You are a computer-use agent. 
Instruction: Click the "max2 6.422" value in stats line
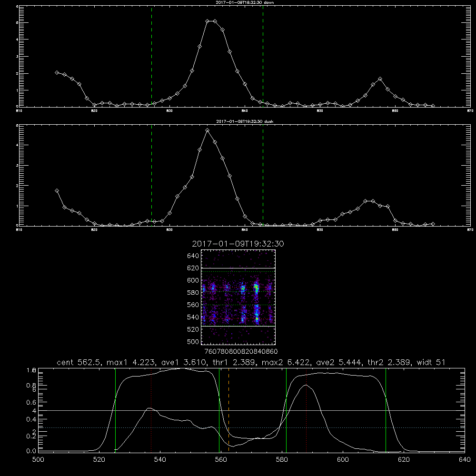click(x=286, y=362)
